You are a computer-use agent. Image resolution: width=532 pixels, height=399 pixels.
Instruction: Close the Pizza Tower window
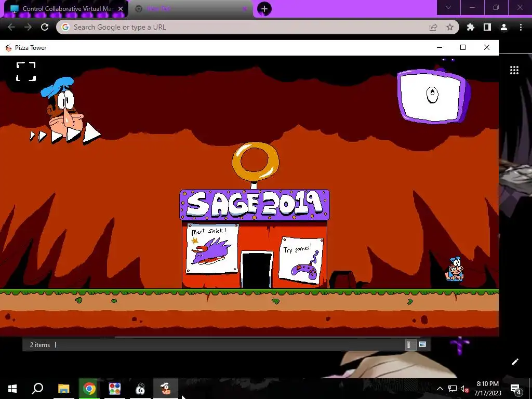click(x=486, y=47)
